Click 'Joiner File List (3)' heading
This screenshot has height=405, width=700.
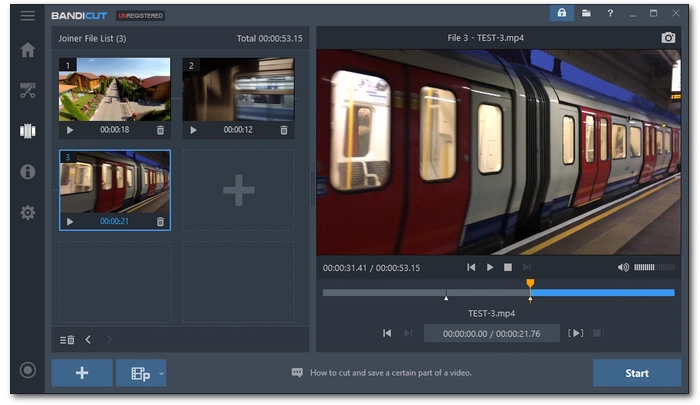point(92,38)
